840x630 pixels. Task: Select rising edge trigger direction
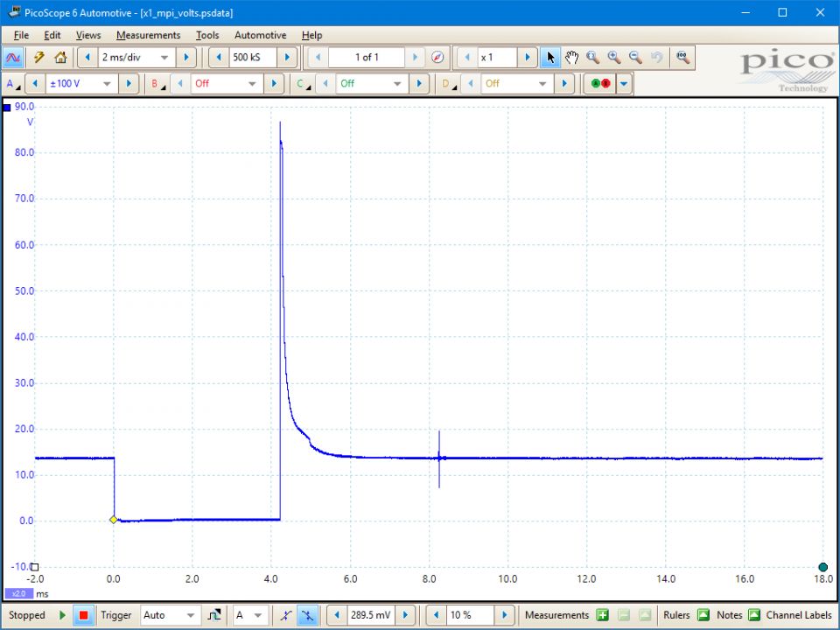286,615
